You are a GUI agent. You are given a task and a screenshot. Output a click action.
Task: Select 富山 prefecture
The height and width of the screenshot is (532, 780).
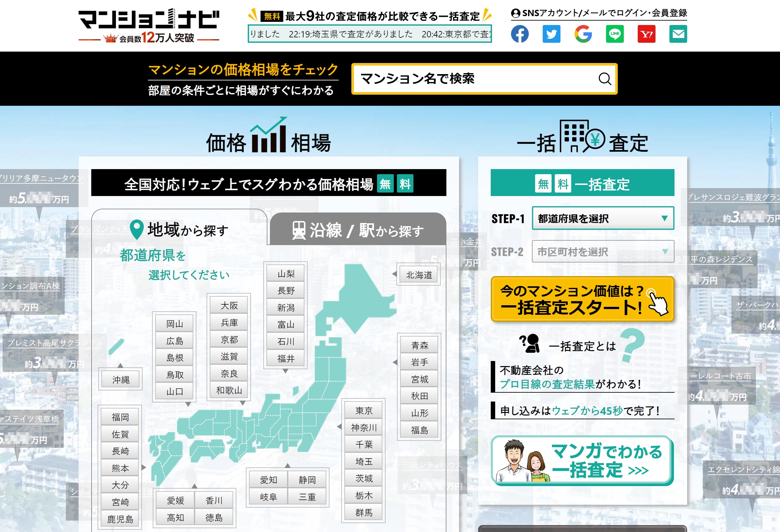point(286,324)
